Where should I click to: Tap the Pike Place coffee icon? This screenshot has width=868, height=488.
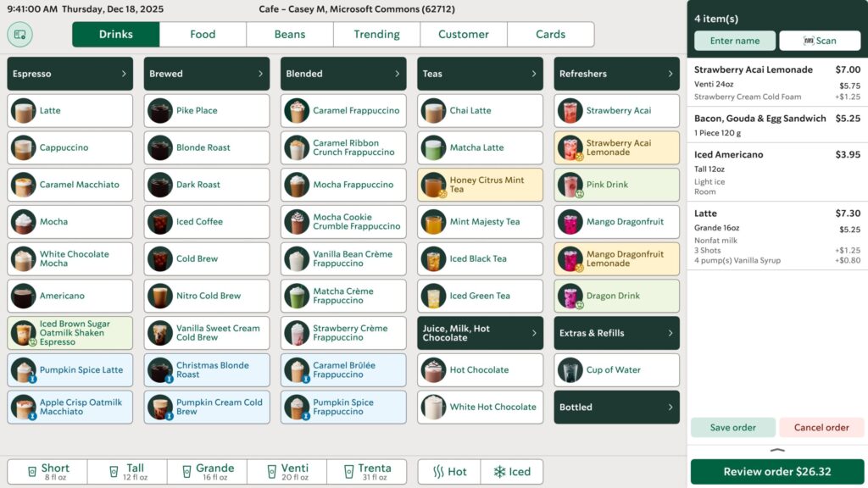[160, 111]
